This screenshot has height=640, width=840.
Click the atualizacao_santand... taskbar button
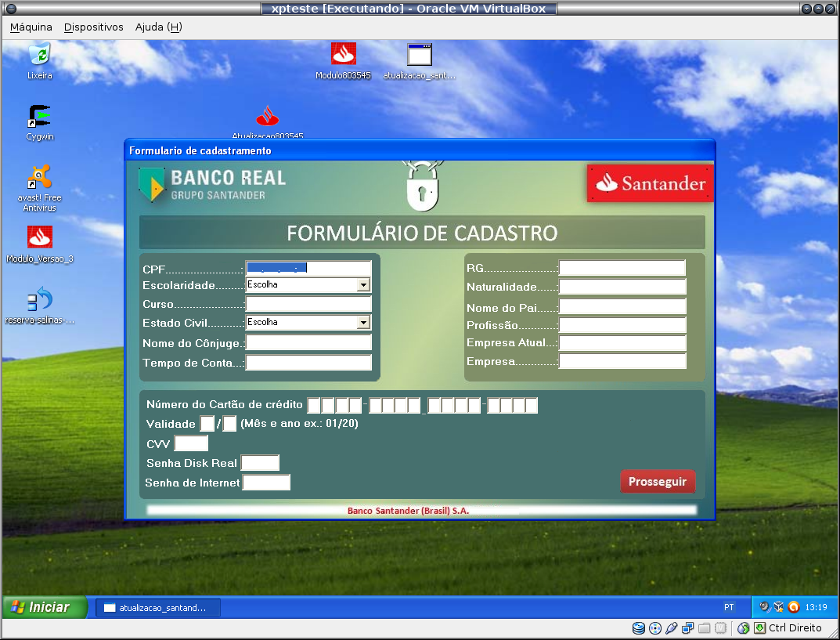tap(158, 607)
